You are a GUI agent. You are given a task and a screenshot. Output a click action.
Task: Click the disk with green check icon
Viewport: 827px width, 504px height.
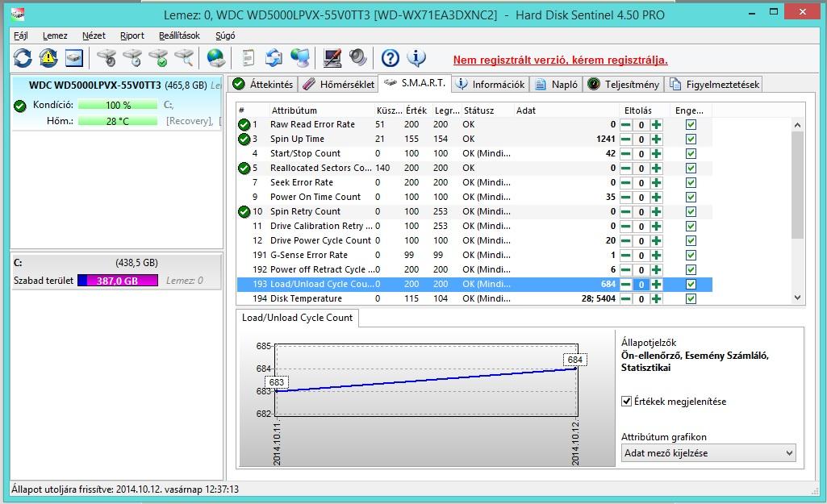[158, 57]
